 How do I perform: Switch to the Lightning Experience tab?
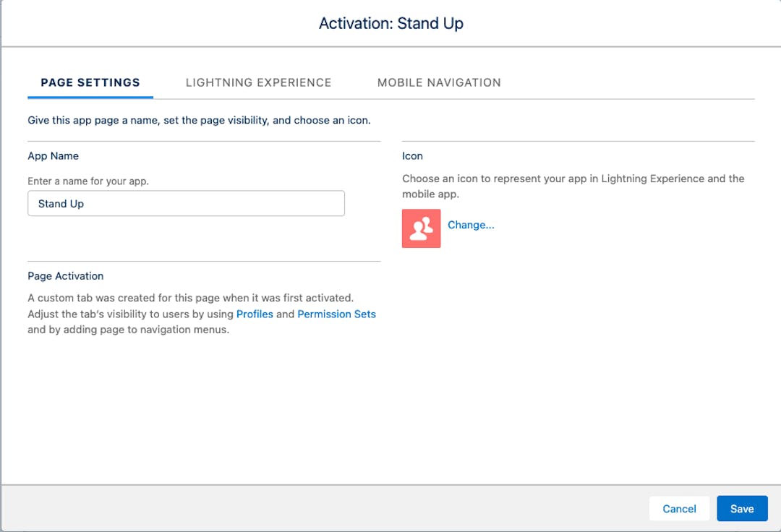tap(259, 82)
